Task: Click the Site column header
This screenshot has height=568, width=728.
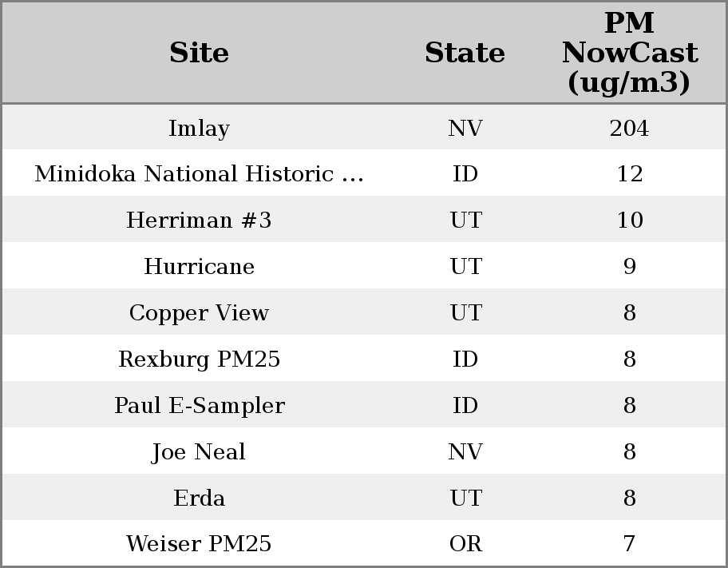Action: click(199, 54)
